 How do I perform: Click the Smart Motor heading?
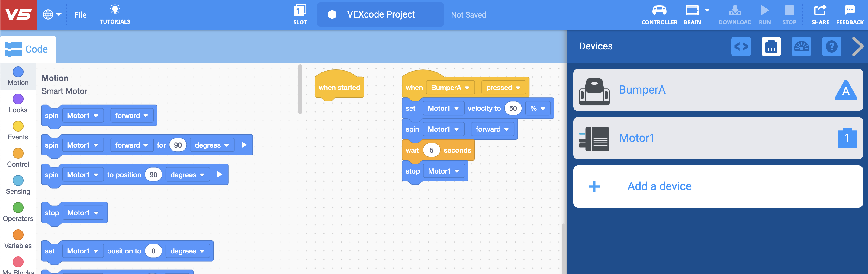click(x=64, y=91)
